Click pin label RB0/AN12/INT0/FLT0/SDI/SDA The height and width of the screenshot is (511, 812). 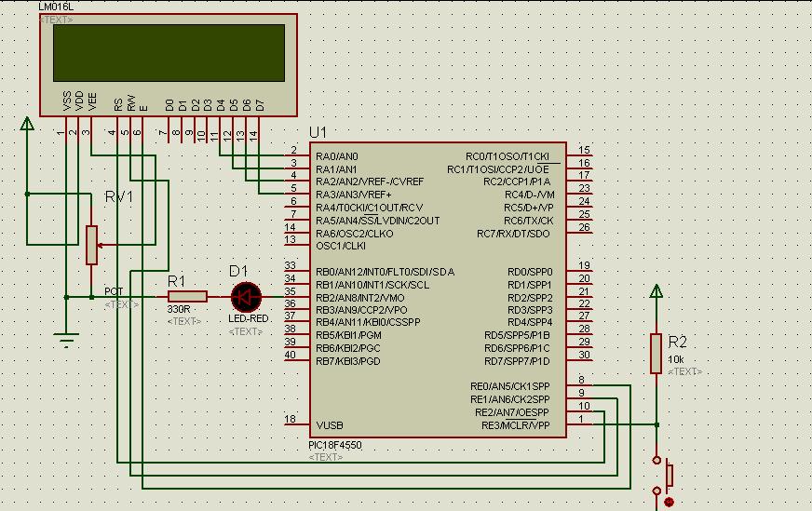tap(386, 272)
